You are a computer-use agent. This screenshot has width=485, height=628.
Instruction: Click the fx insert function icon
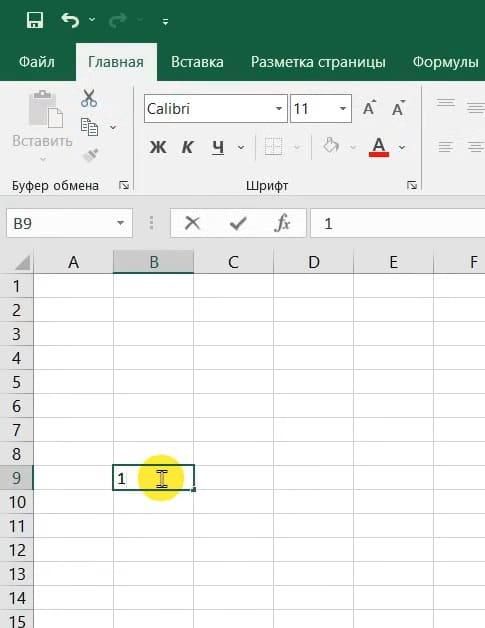pyautogui.click(x=282, y=223)
